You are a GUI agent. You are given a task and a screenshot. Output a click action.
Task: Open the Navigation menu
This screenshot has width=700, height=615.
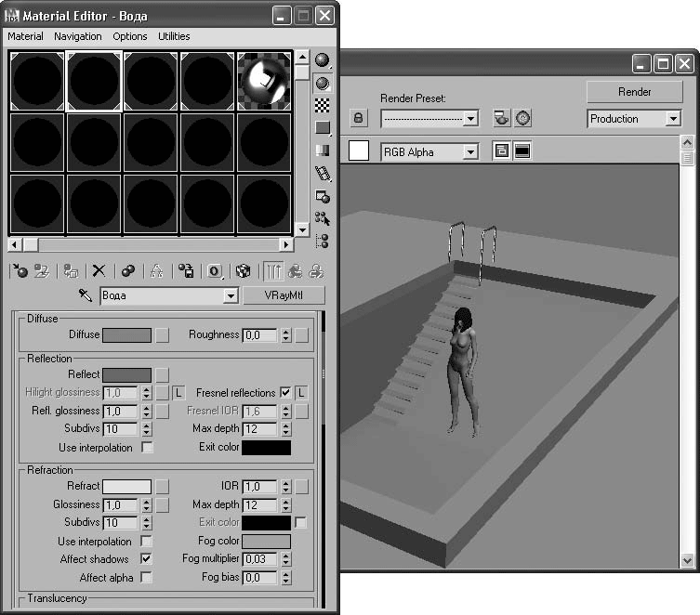tap(78, 36)
